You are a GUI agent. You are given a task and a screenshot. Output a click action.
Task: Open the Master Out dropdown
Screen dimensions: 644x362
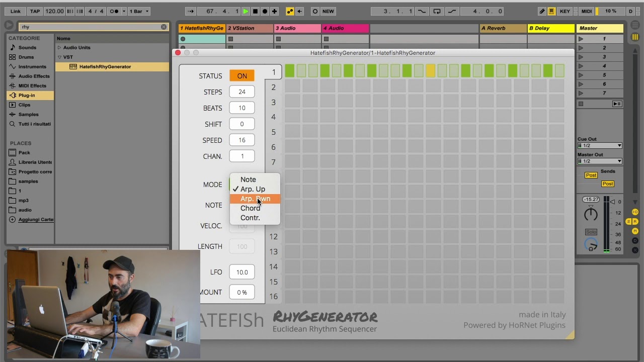(x=600, y=161)
